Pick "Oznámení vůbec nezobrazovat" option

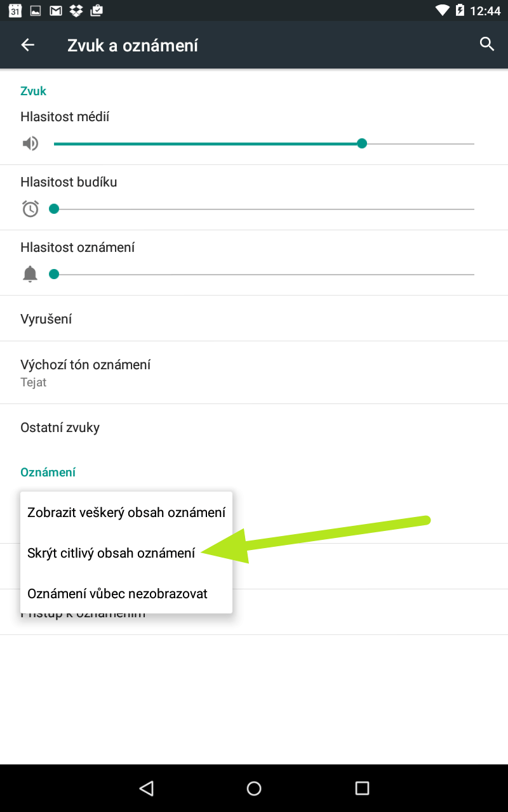click(117, 594)
